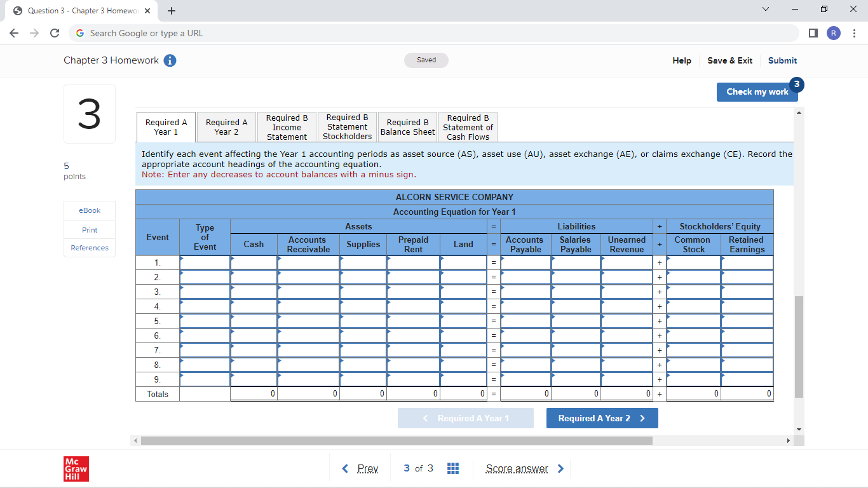Viewport: 868px width, 488px height.
Task: Open a new browser tab
Action: pyautogui.click(x=172, y=11)
